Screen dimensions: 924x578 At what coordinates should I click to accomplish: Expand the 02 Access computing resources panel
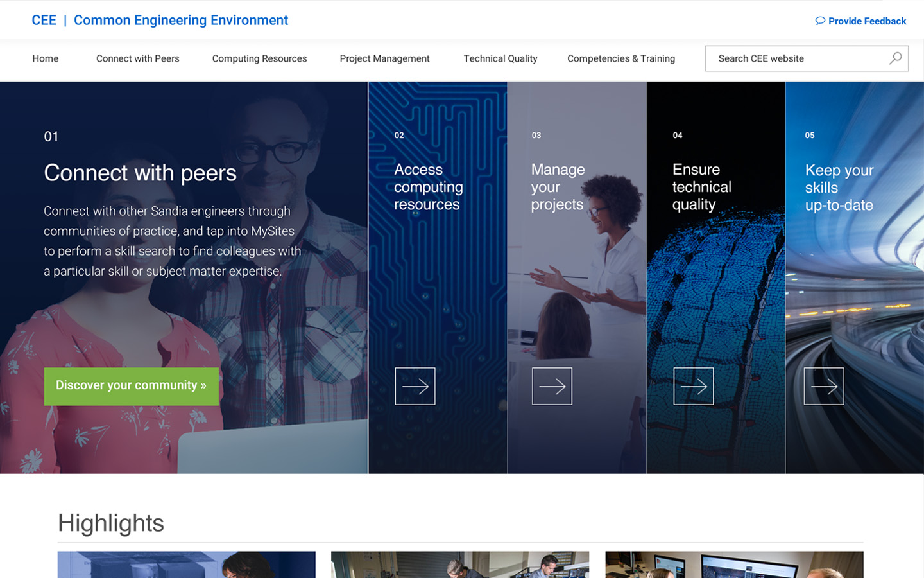point(428,187)
